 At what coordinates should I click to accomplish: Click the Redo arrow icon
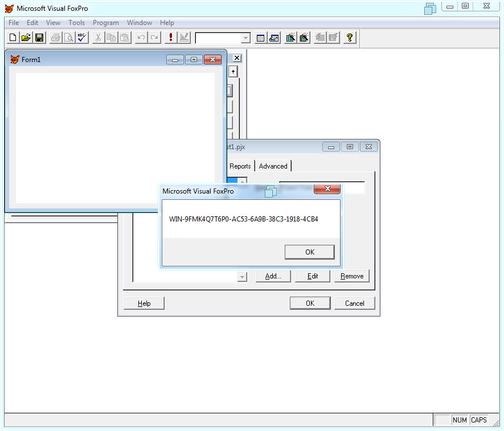[154, 38]
